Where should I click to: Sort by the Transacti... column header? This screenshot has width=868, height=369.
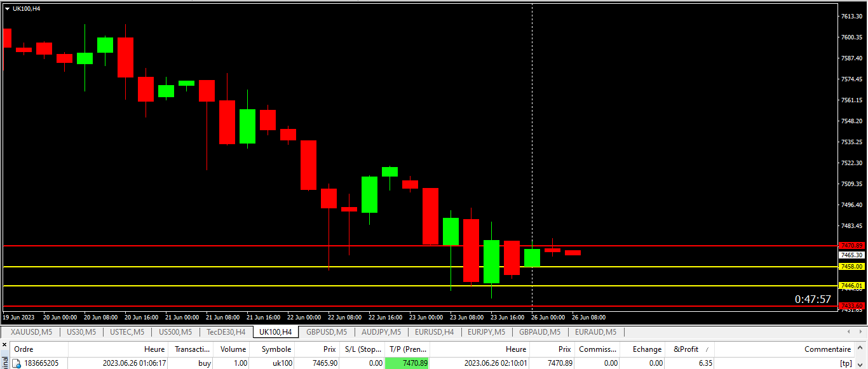coord(193,349)
